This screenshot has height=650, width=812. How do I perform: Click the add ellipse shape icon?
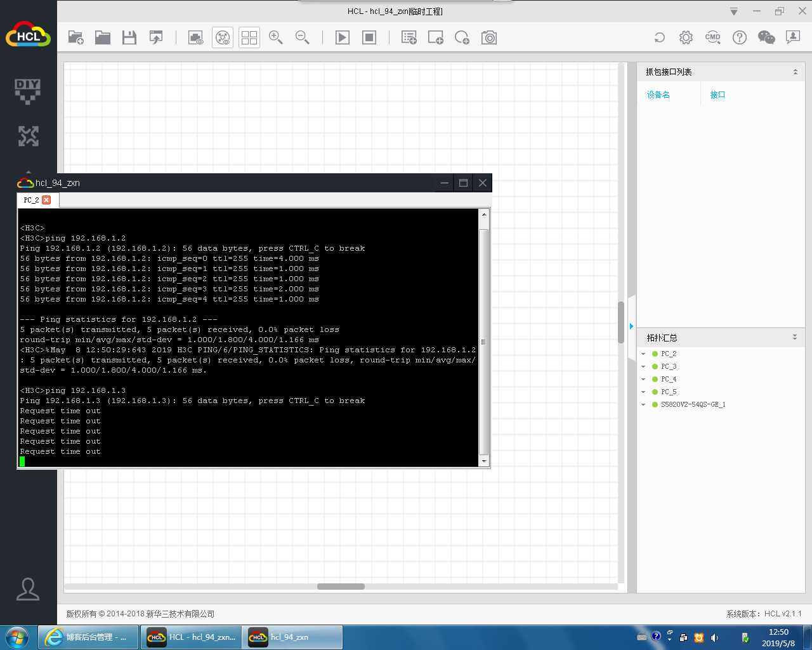[462, 38]
